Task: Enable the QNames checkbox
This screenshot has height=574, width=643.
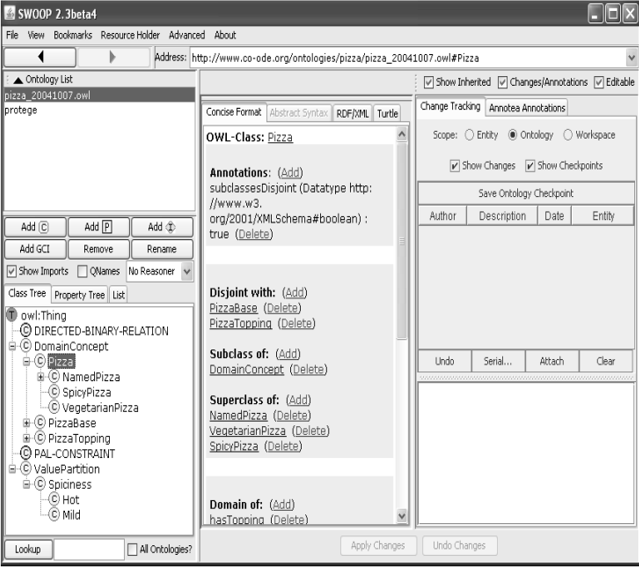Action: click(x=83, y=271)
